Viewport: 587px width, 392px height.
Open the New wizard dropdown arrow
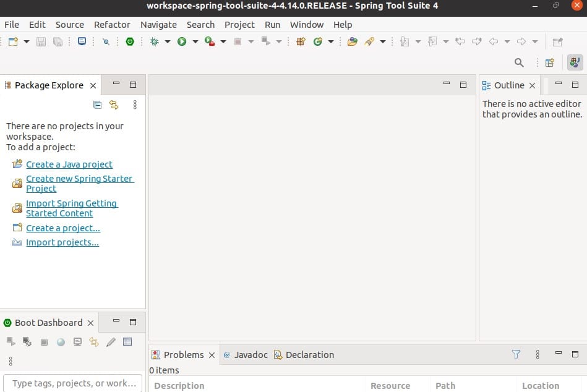tap(27, 41)
